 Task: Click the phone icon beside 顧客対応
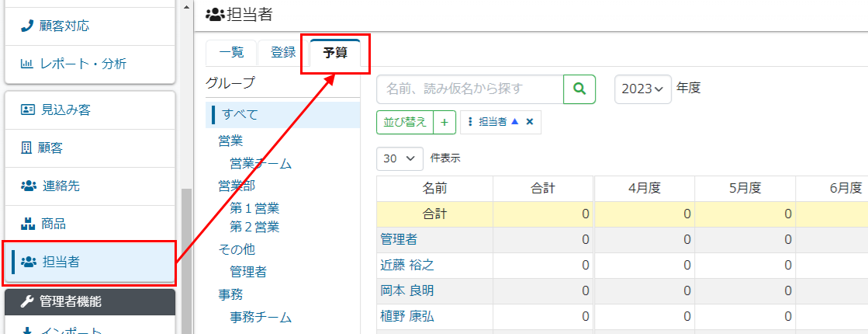click(26, 26)
